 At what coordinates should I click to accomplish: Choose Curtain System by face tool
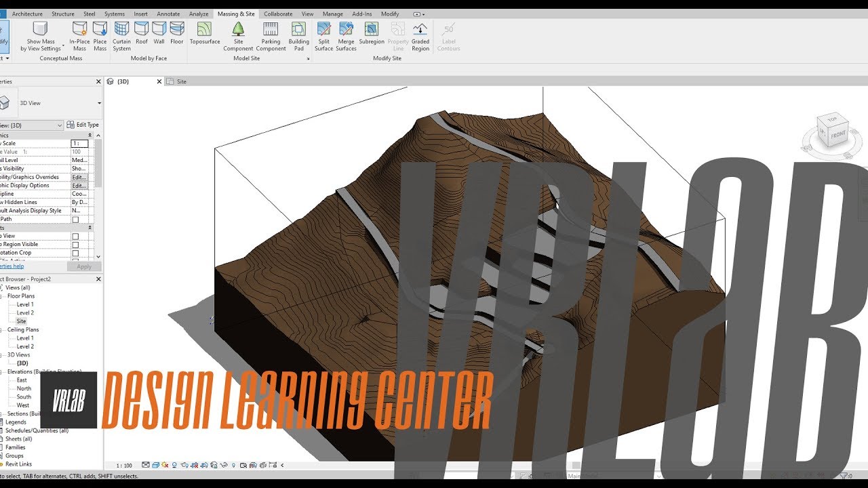(122, 36)
